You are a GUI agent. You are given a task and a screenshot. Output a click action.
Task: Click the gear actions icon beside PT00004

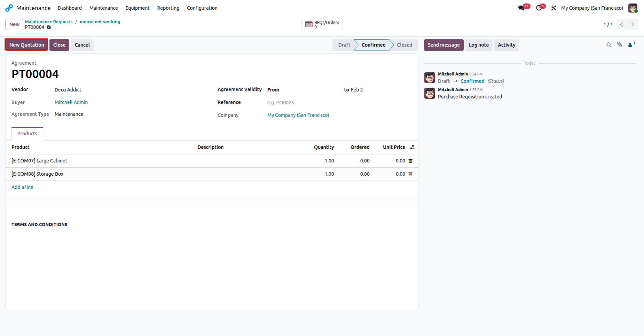(x=49, y=27)
